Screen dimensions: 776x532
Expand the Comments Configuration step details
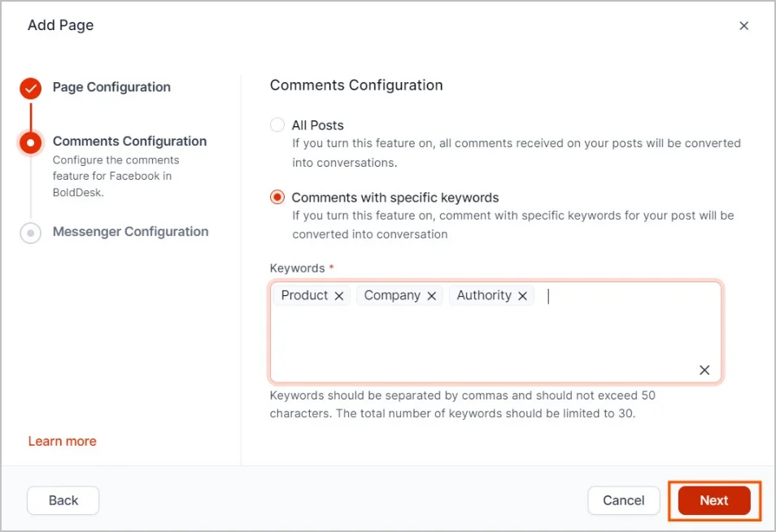coord(129,141)
